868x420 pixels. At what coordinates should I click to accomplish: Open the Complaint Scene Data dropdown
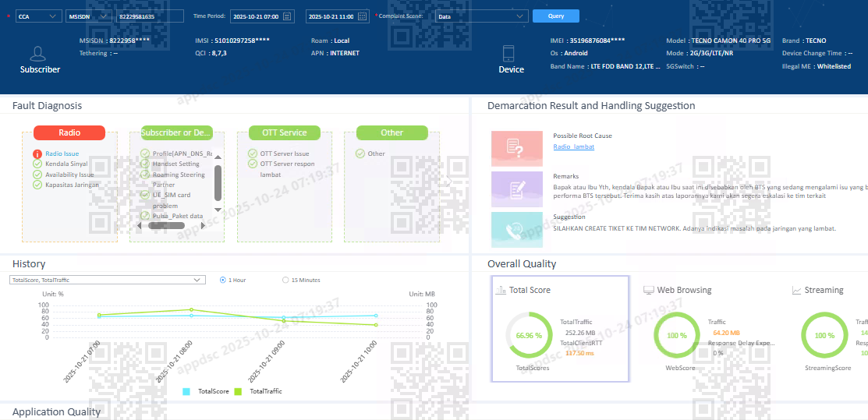pyautogui.click(x=481, y=16)
